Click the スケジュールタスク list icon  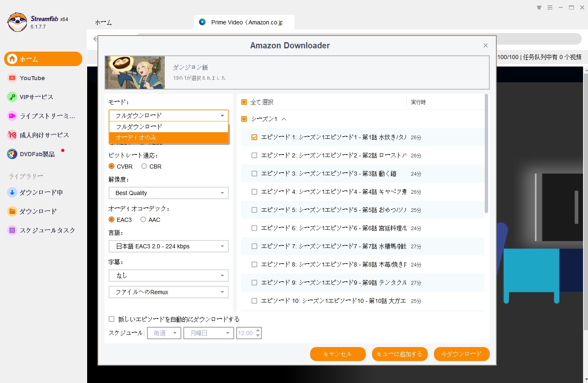coord(12,230)
